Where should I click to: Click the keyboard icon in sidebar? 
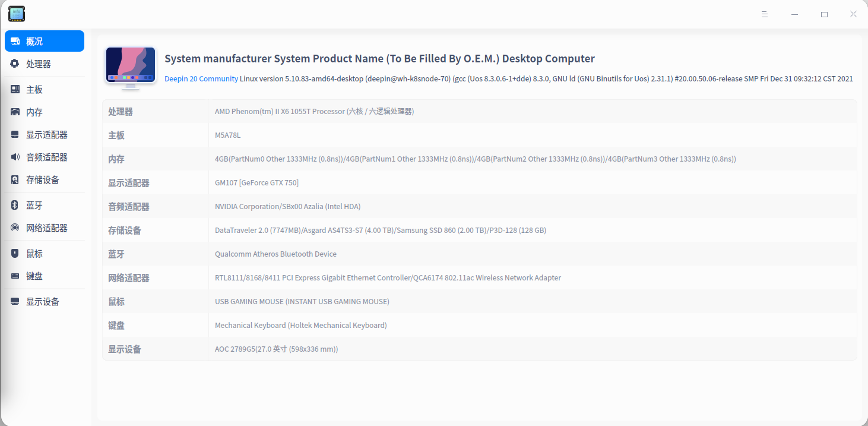coord(15,276)
